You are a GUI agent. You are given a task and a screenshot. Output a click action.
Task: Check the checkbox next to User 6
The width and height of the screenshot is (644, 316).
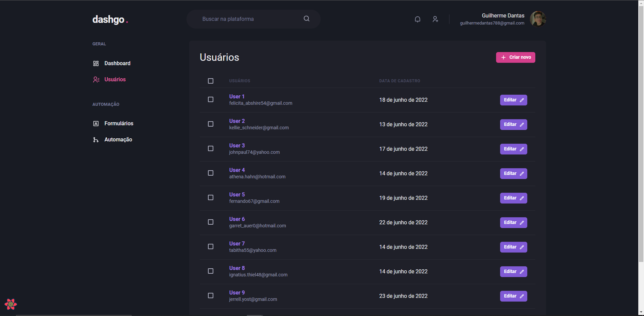click(x=211, y=222)
